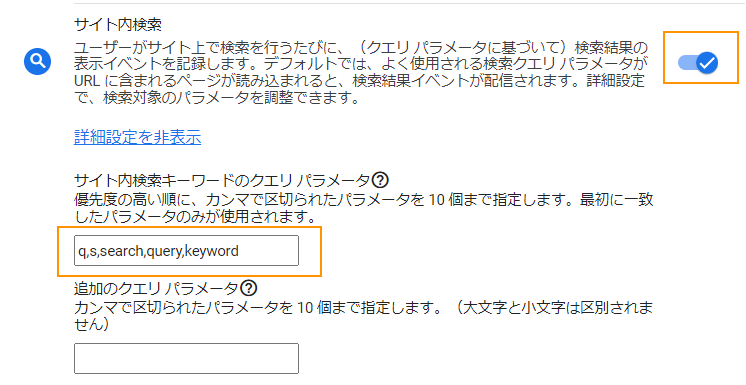The height and width of the screenshot is (385, 746).
Task: Collapse settings via 詳細設定を非表示 link
Action: [x=137, y=137]
